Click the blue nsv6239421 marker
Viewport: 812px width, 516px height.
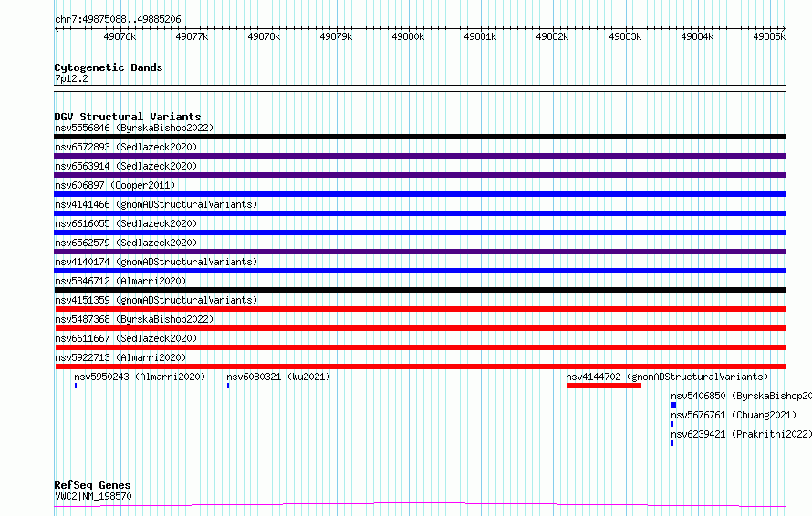[672, 443]
